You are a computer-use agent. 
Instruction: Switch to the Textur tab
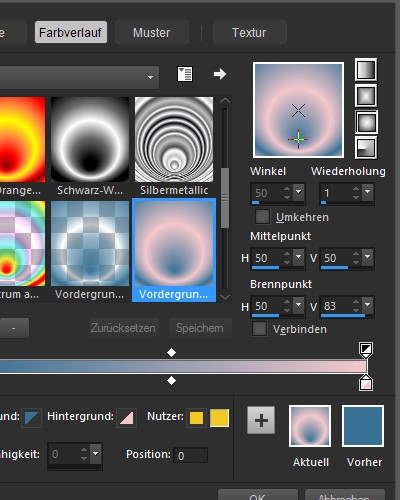(x=249, y=32)
